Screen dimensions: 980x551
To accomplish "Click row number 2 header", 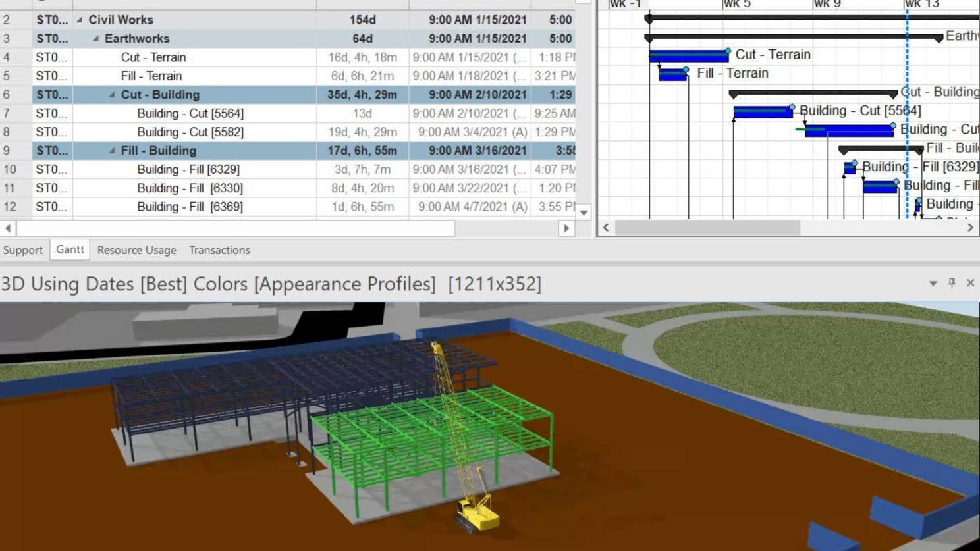I will (16, 20).
